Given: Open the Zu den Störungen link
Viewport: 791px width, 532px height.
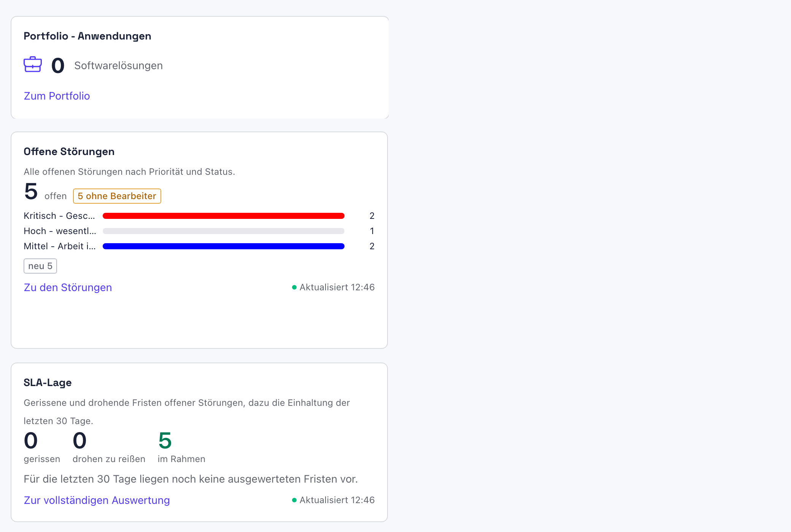Looking at the screenshot, I should coord(68,287).
